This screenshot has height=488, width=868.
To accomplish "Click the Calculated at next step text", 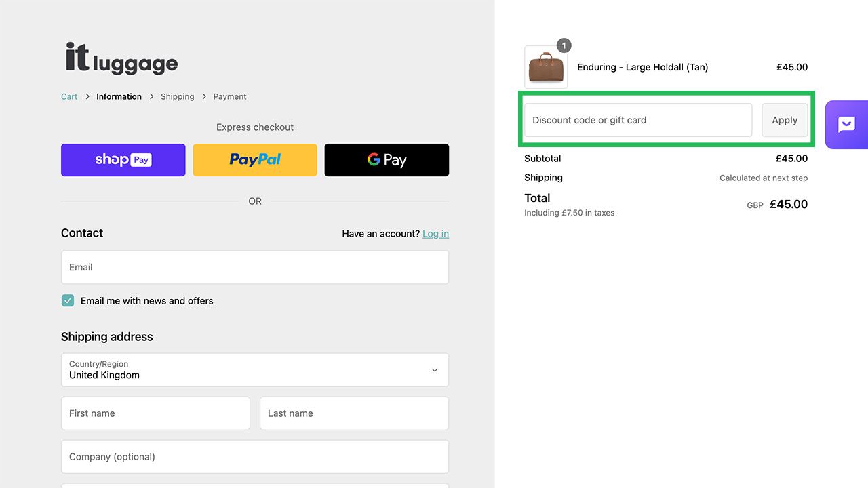I will 764,178.
